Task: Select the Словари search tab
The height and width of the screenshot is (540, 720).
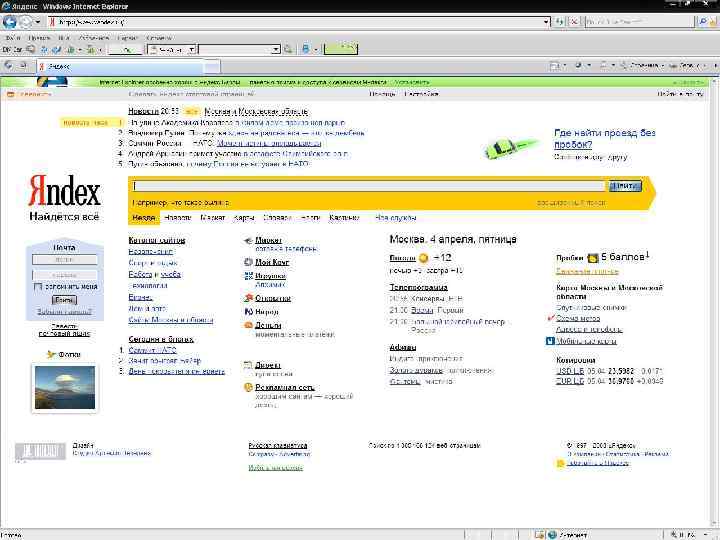Action: point(277,218)
